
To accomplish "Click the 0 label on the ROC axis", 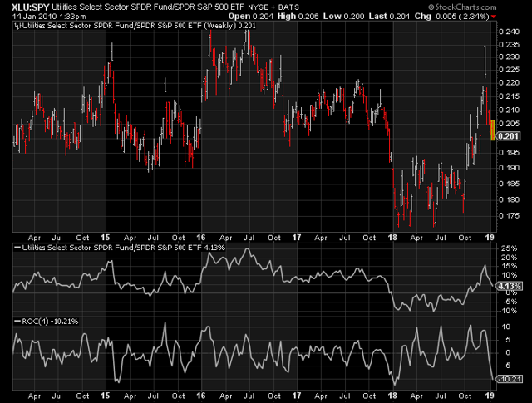I will (x=508, y=352).
